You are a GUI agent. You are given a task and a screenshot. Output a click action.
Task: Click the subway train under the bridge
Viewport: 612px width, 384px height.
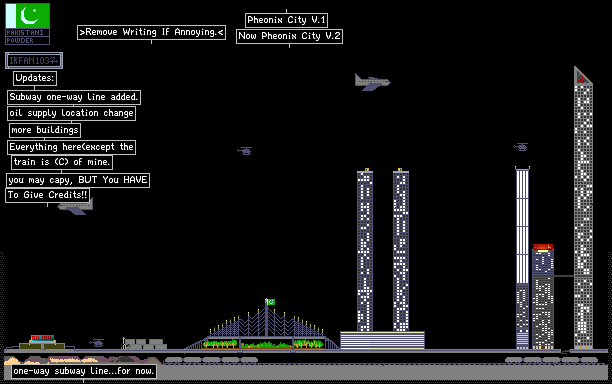(211, 360)
